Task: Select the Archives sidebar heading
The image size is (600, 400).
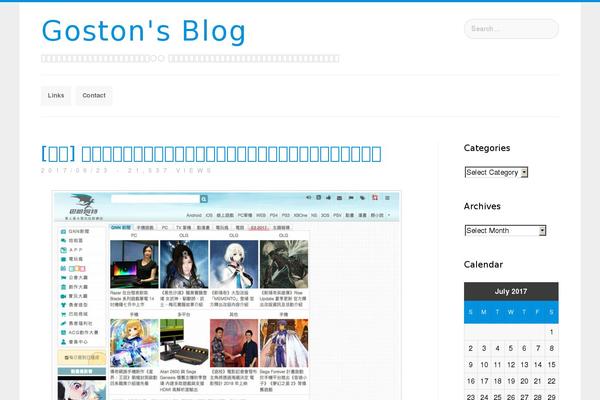Action: pyautogui.click(x=482, y=206)
